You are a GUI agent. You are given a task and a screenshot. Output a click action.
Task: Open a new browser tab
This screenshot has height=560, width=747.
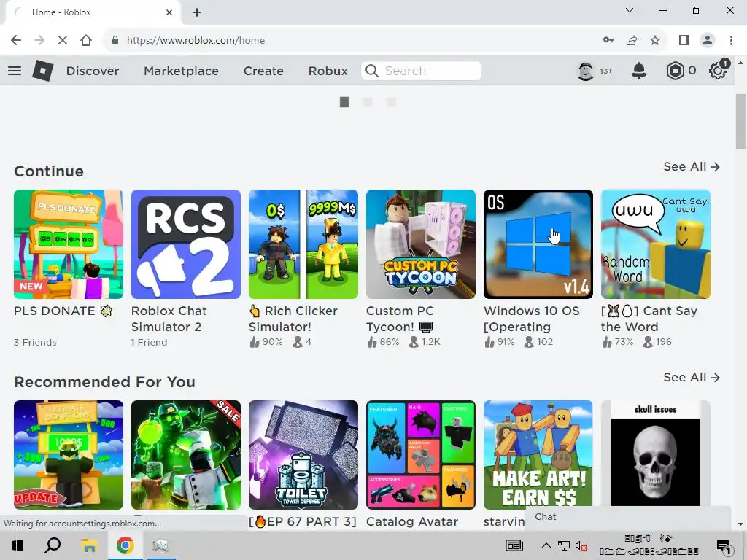pos(197,12)
